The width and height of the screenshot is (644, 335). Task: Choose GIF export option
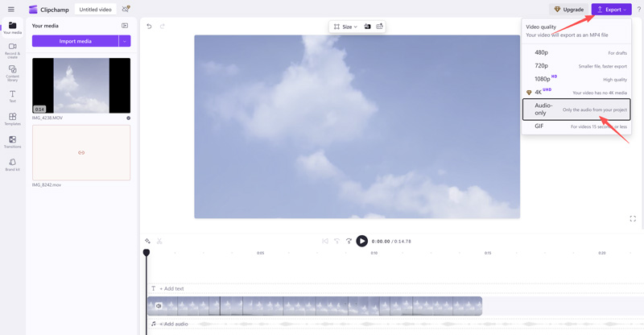(576, 126)
